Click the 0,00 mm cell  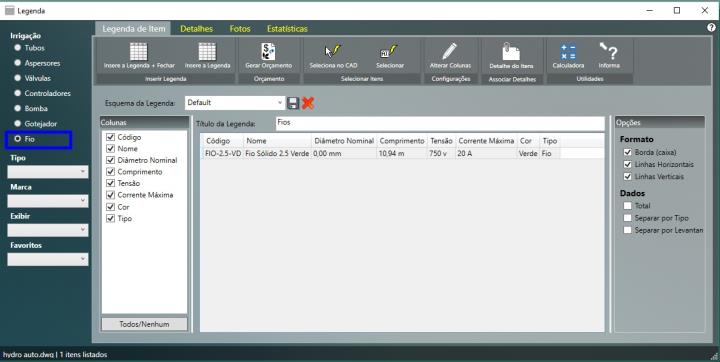344,153
